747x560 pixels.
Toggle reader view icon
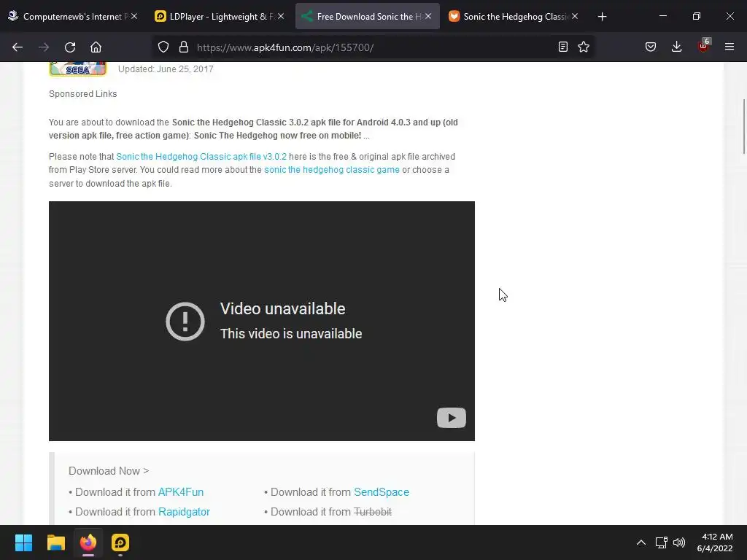[562, 47]
